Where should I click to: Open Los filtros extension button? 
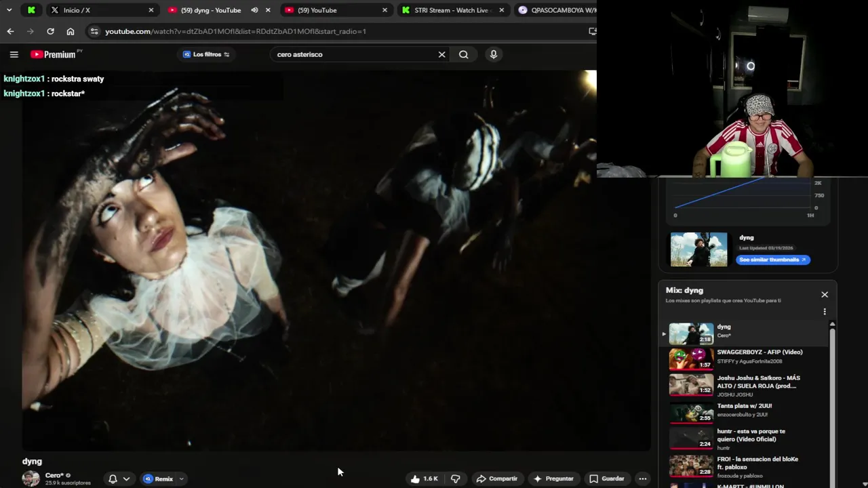coord(206,54)
